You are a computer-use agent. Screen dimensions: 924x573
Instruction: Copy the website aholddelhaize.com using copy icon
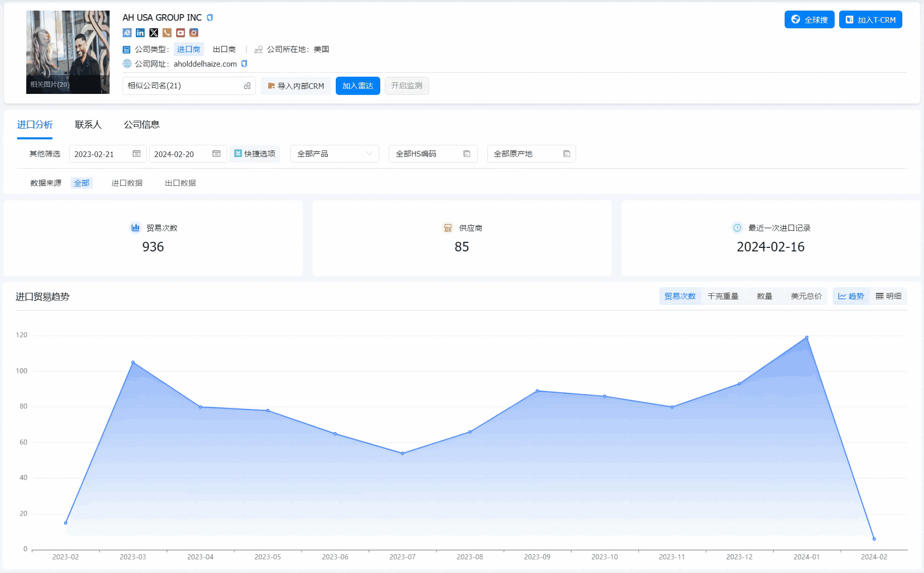(244, 64)
